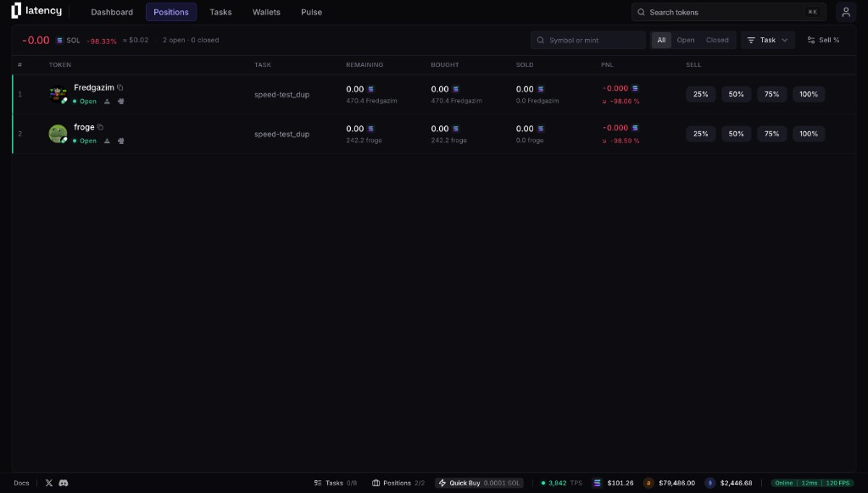Screen dimensions: 868x493
Task: Select the Positions tab
Action: coord(171,12)
